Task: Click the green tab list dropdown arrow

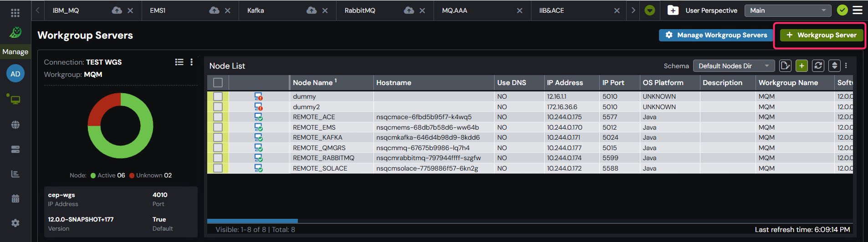Action: pos(650,10)
